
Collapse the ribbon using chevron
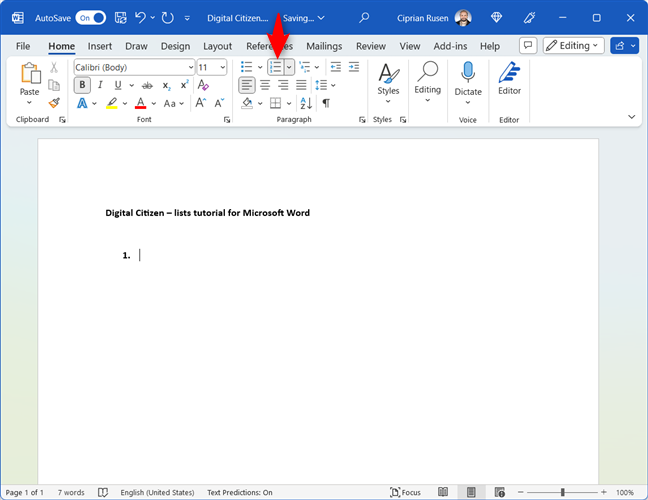631,117
